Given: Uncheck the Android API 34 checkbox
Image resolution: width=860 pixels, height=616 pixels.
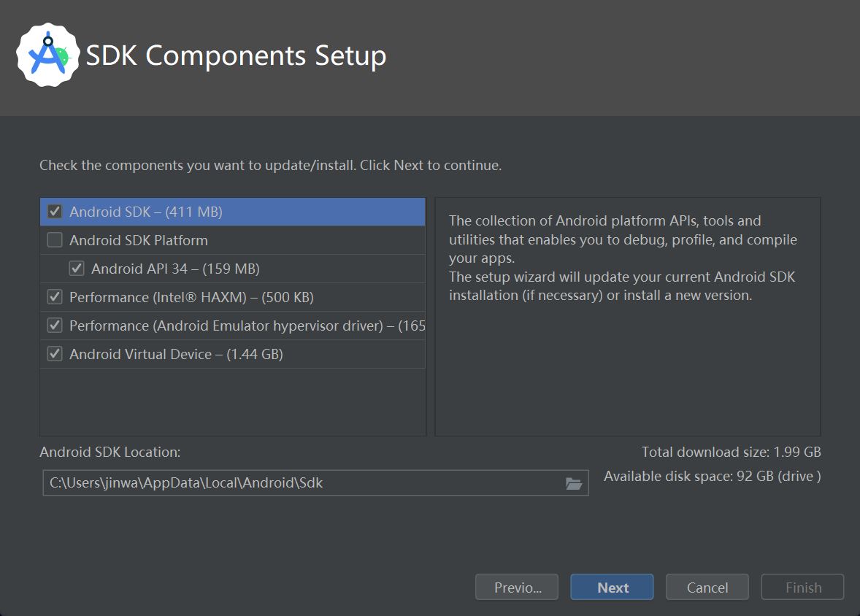Looking at the screenshot, I should (77, 269).
